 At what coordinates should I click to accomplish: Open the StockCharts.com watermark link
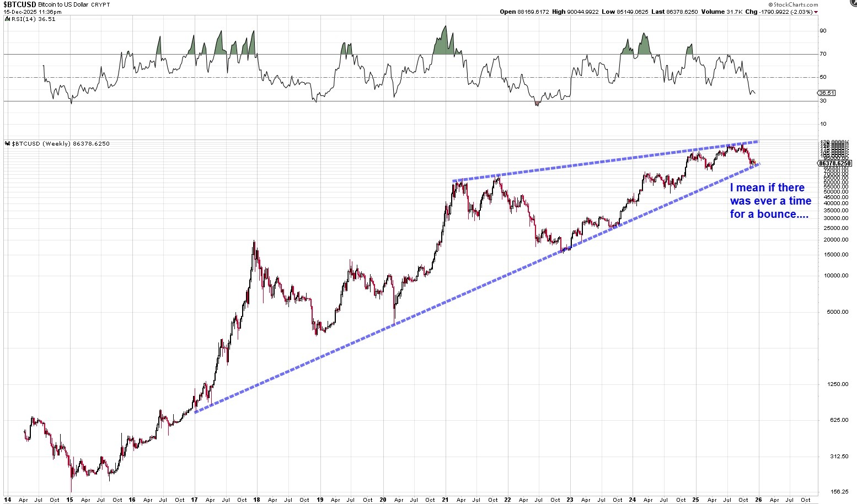pyautogui.click(x=795, y=4)
